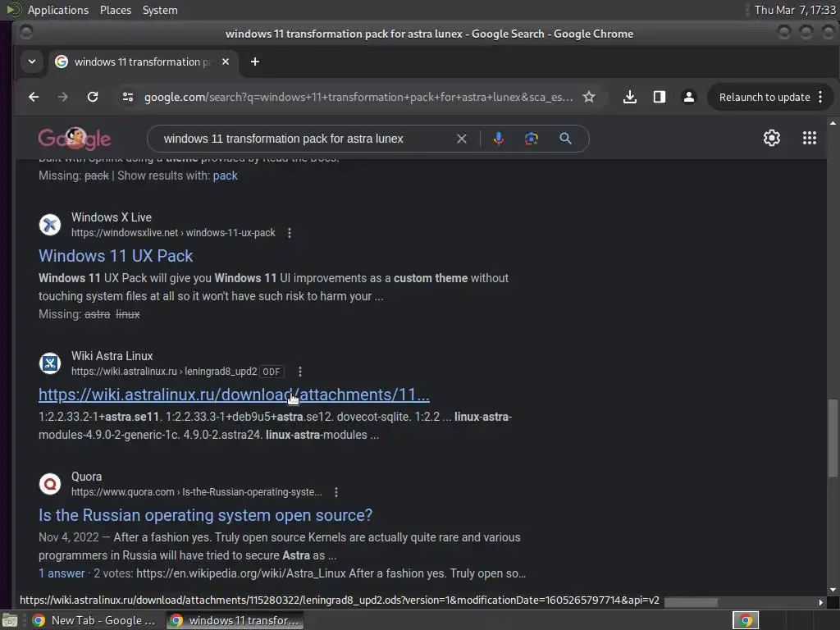Bookmark this page with the star icon
Image resolution: width=840 pixels, height=630 pixels.
point(589,97)
